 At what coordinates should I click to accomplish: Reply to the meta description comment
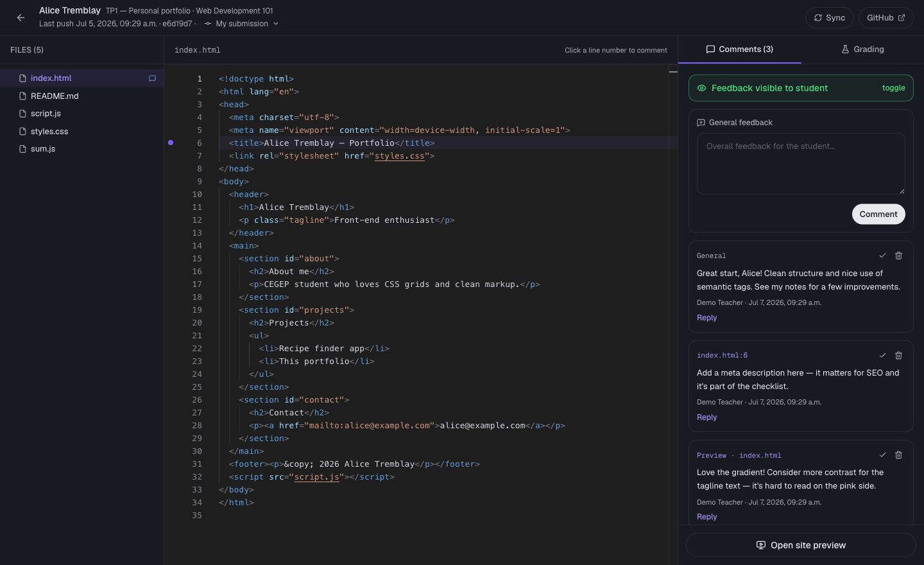(706, 417)
